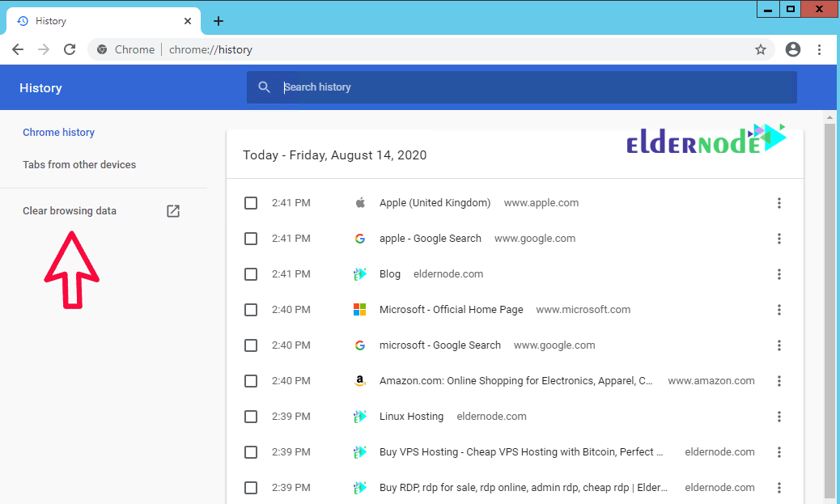Click the Chrome site info icon in address bar
Screen dimensions: 840x504
tap(102, 50)
